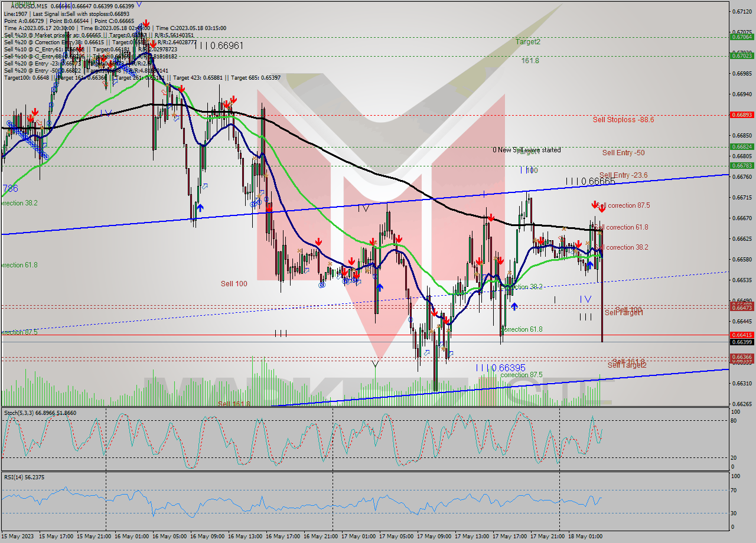Viewport: 756px width, 543px height.
Task: Click the 'Stoch(5,3,3) 66.8966 51.8660' indicator label
Action: (40, 413)
